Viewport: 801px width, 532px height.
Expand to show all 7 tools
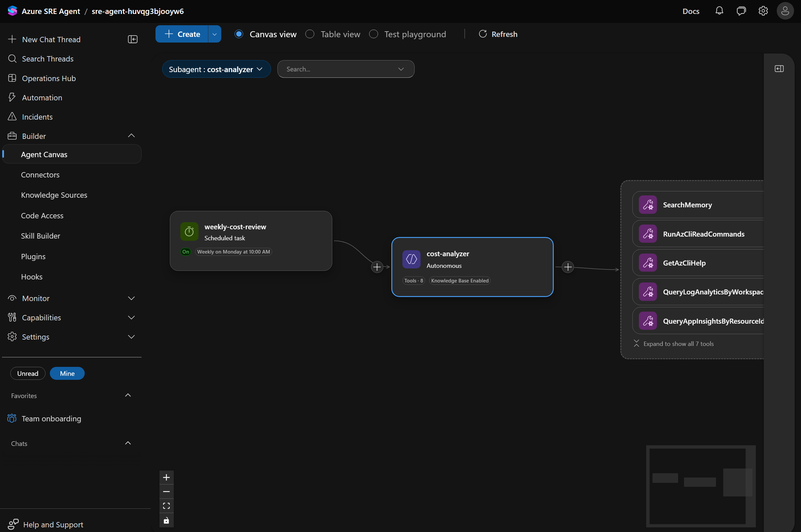click(674, 344)
